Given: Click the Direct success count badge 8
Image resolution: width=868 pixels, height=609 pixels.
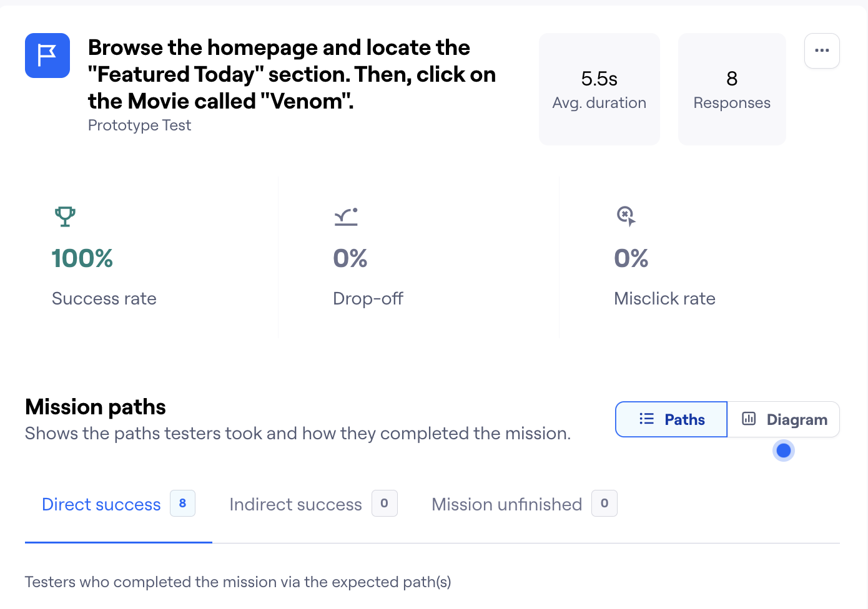Looking at the screenshot, I should 182,504.
